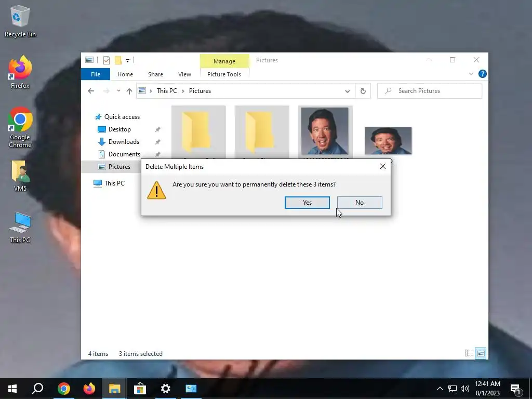Unpin Downloads using its pin icon
The image size is (532, 399).
158,142
